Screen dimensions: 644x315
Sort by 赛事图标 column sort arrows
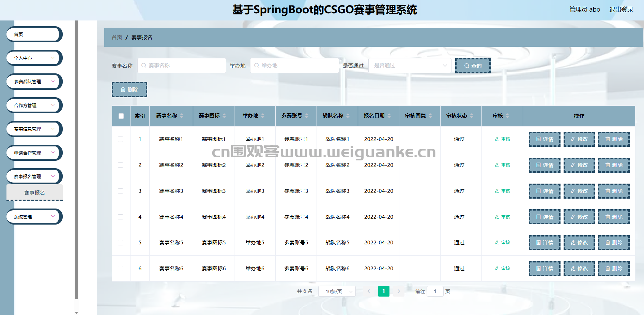click(224, 116)
